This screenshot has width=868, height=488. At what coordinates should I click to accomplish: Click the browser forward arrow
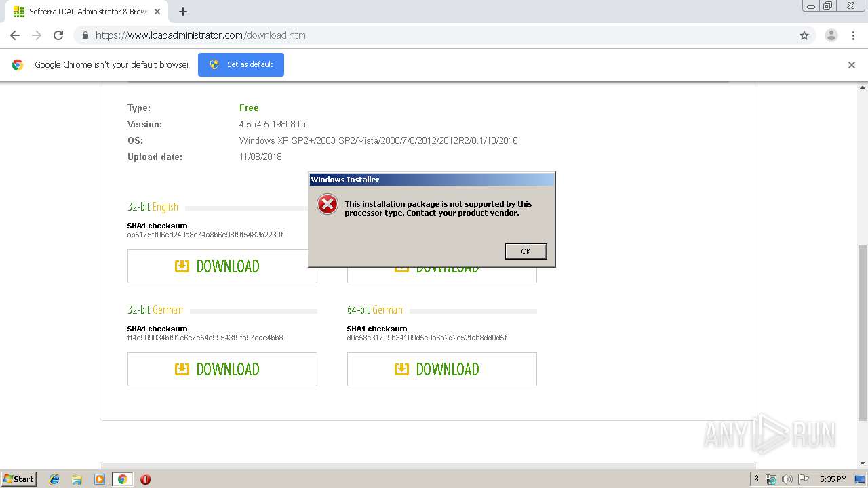tap(37, 35)
